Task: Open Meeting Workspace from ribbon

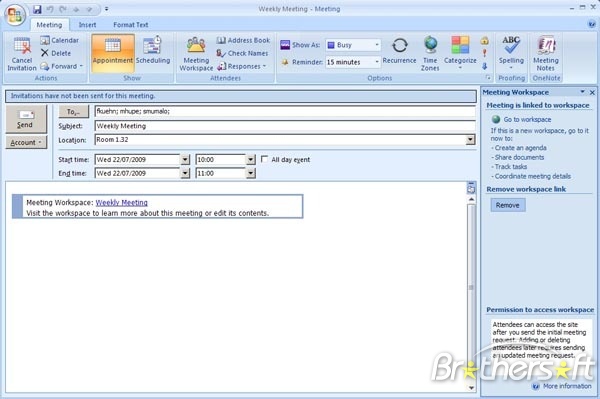Action: coord(196,53)
